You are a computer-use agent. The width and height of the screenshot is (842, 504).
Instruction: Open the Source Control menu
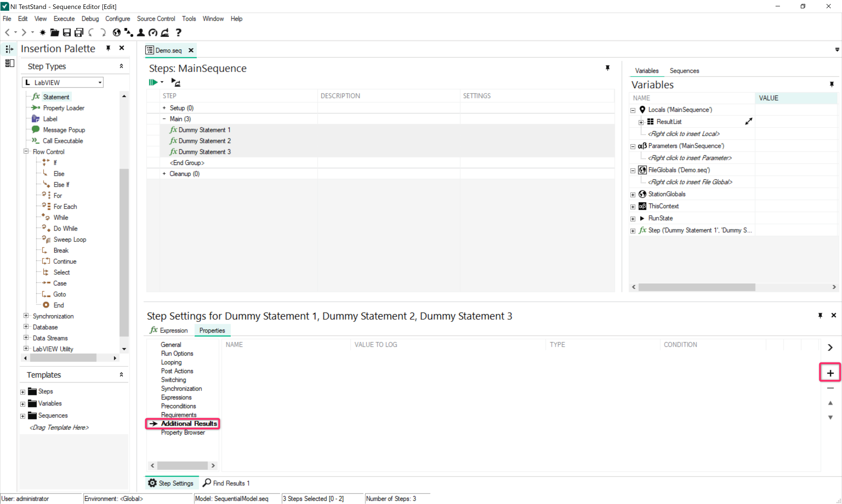click(156, 19)
